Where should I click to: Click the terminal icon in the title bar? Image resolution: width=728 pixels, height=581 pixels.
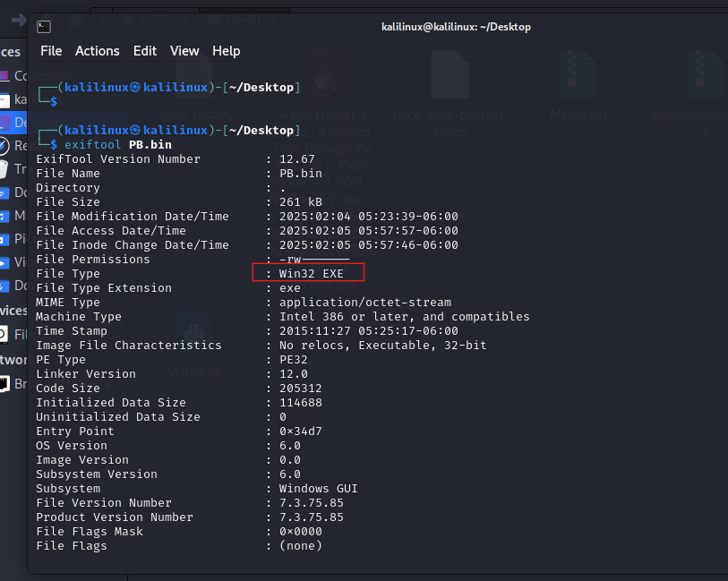point(44,27)
